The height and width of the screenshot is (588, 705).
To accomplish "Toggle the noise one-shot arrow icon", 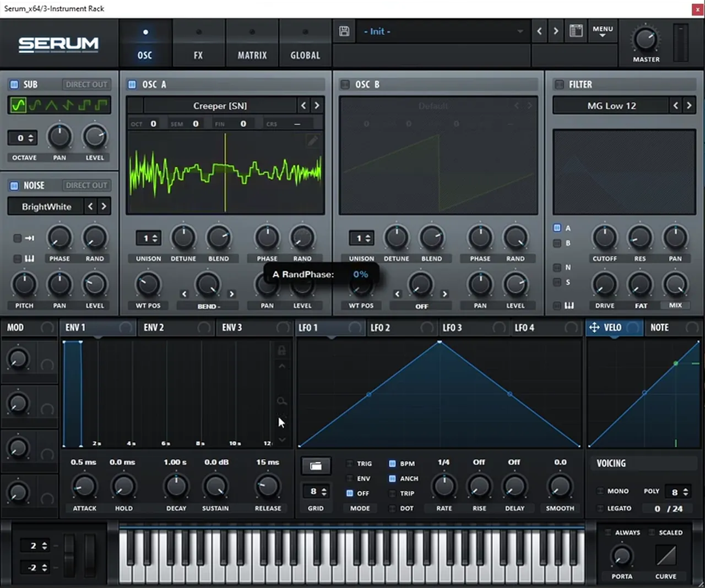I will pyautogui.click(x=29, y=238).
